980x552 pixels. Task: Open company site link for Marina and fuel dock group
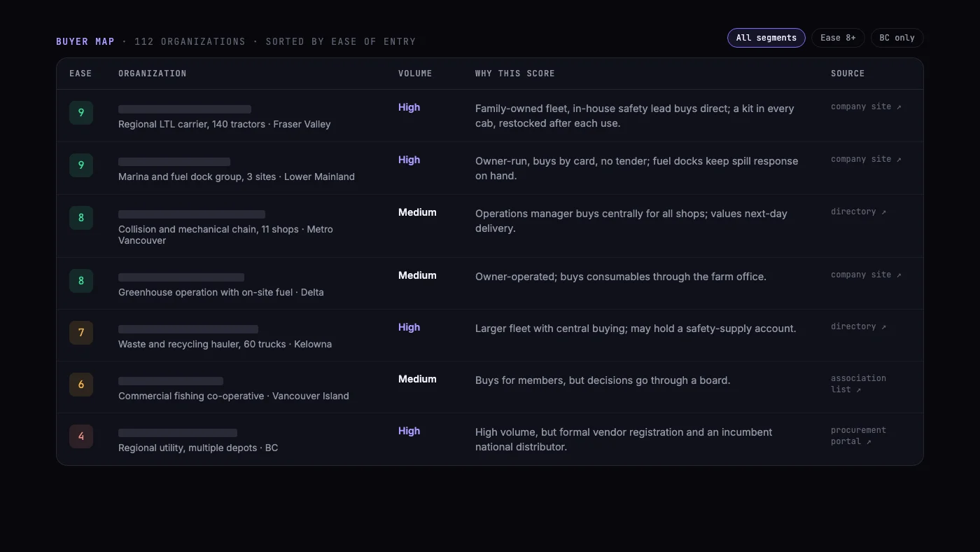pos(866,159)
